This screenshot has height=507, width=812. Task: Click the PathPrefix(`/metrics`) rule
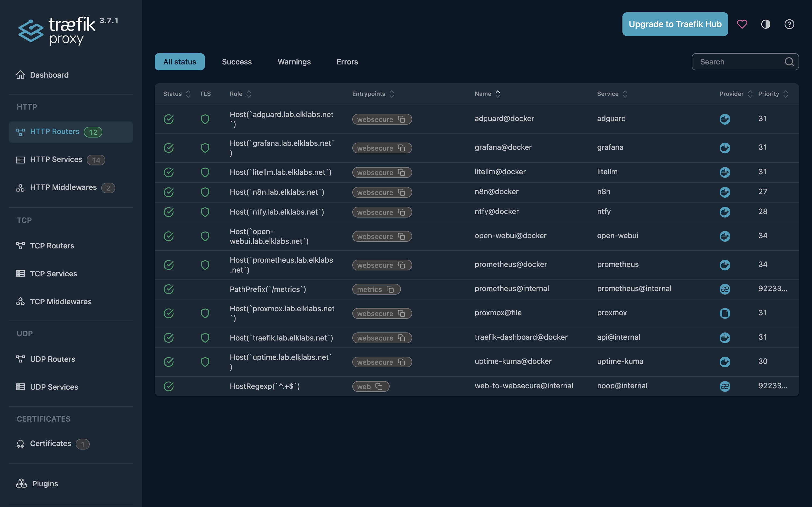pyautogui.click(x=268, y=289)
